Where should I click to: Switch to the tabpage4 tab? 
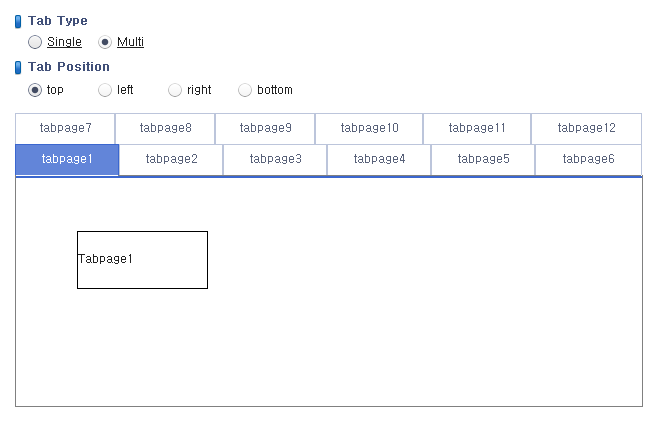coord(379,159)
